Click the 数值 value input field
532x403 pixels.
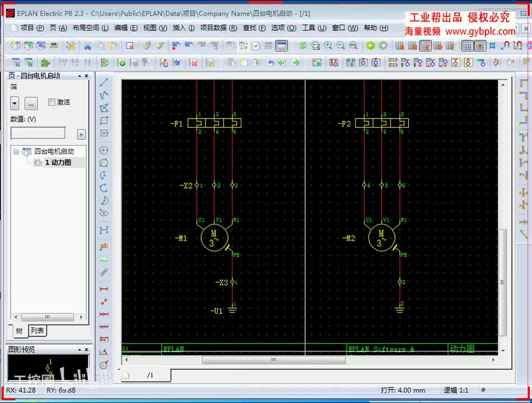point(38,133)
